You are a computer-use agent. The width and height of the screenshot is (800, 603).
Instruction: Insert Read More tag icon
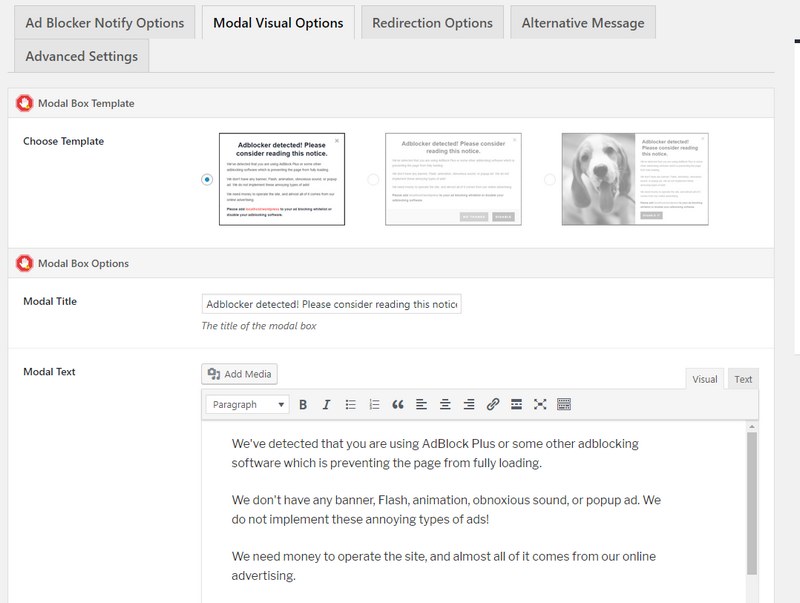(x=516, y=405)
